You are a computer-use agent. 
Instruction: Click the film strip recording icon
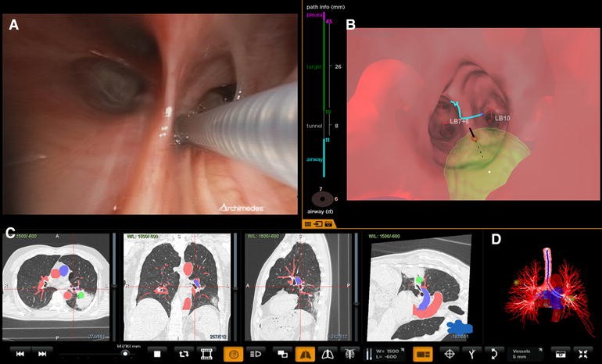pyautogui.click(x=207, y=354)
